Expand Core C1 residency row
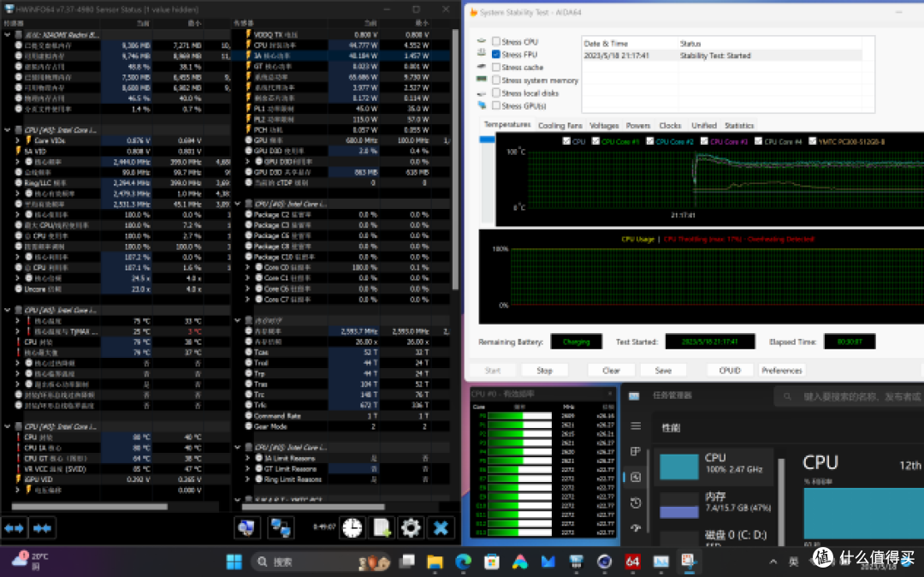The image size is (924, 577). [248, 278]
